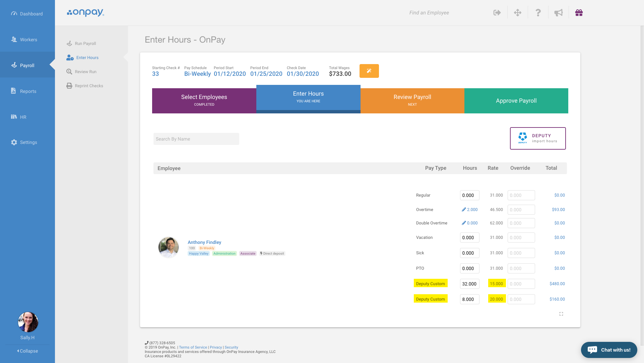Click the HR books icon in sidebar

(x=14, y=117)
